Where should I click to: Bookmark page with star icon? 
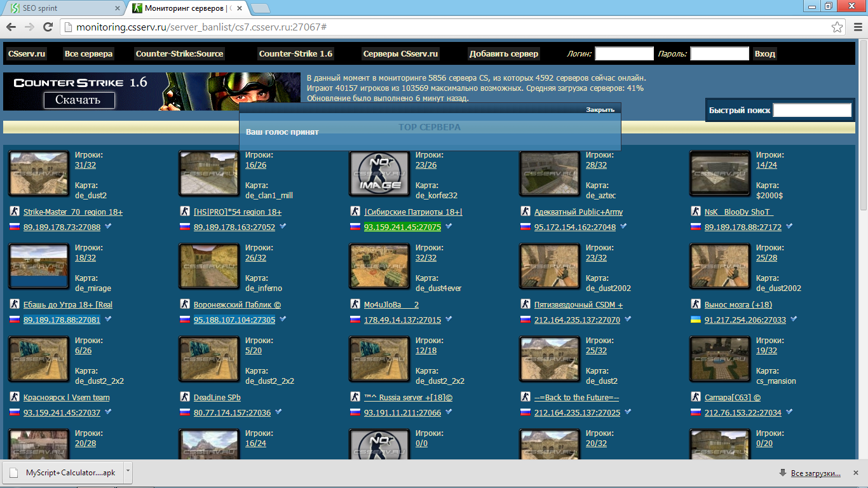point(837,27)
